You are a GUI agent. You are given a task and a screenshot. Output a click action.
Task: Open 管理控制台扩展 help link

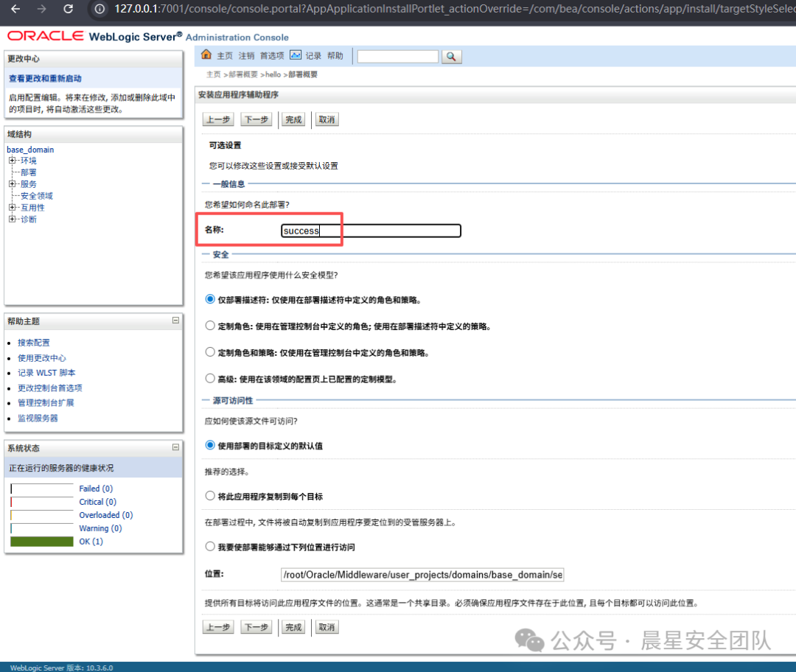pyautogui.click(x=46, y=402)
